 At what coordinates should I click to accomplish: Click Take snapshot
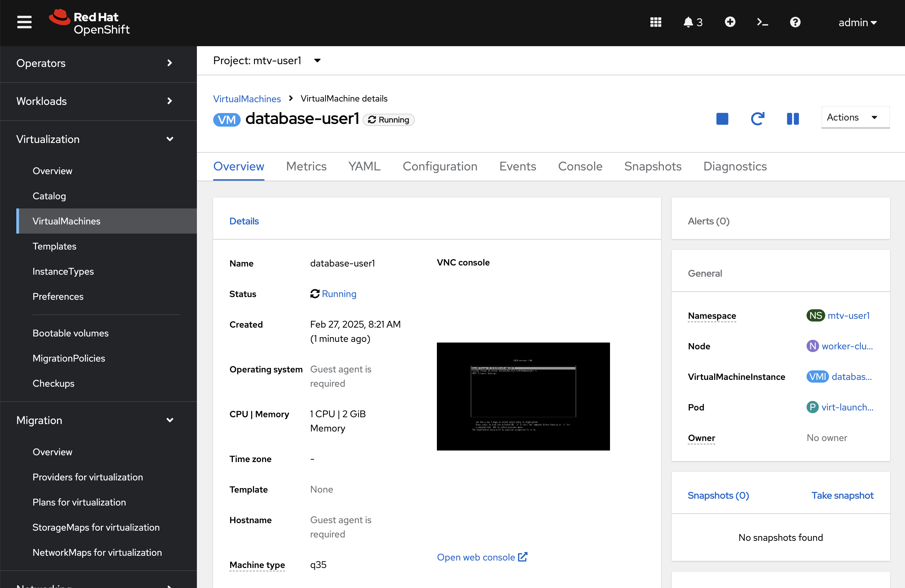click(x=843, y=495)
